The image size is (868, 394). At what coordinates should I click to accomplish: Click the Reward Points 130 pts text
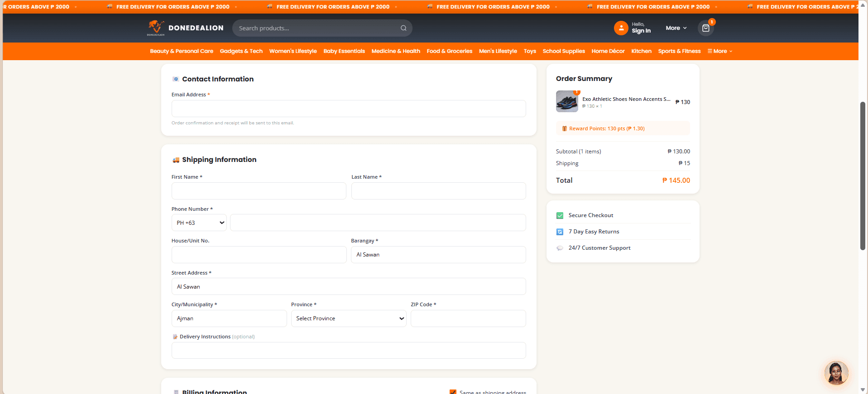[x=607, y=128]
